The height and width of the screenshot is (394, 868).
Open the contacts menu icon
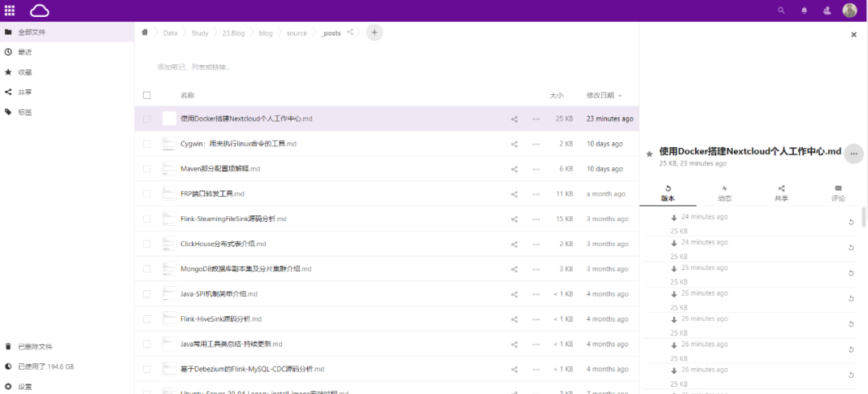[x=827, y=10]
